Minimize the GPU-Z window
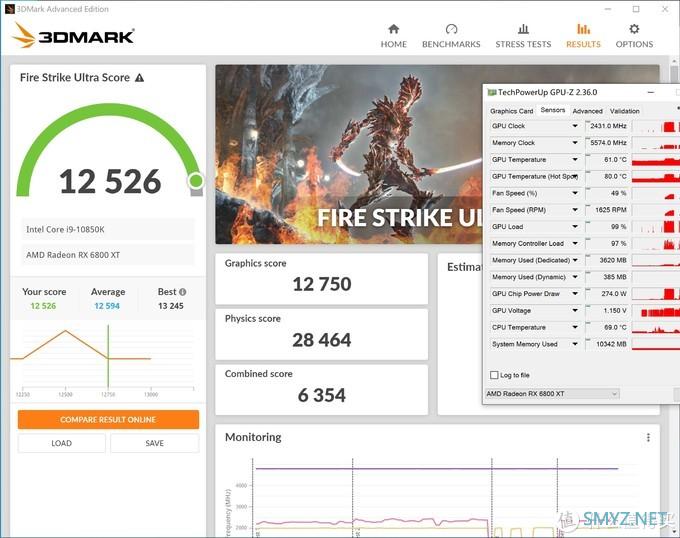The width and height of the screenshot is (680, 538). pos(651,92)
